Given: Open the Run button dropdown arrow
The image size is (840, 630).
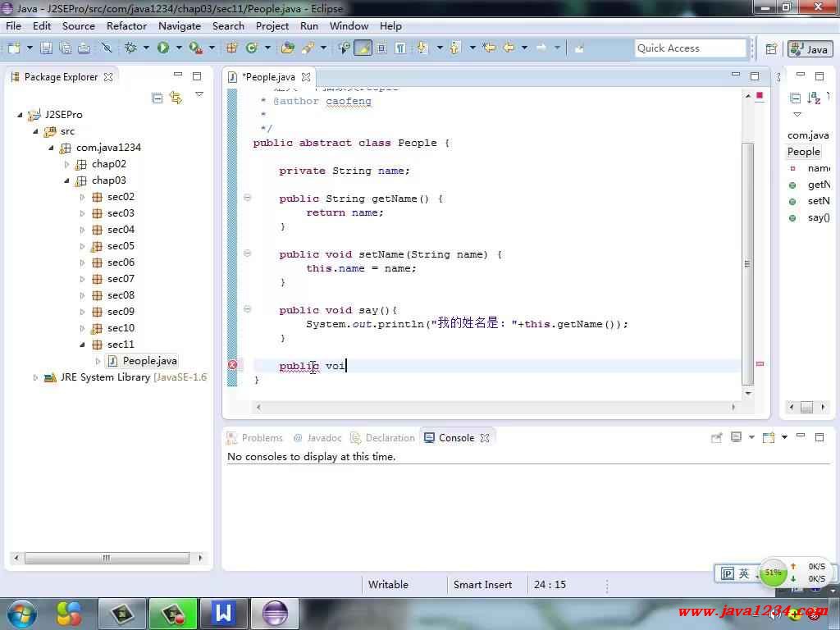Looking at the screenshot, I should pos(178,48).
